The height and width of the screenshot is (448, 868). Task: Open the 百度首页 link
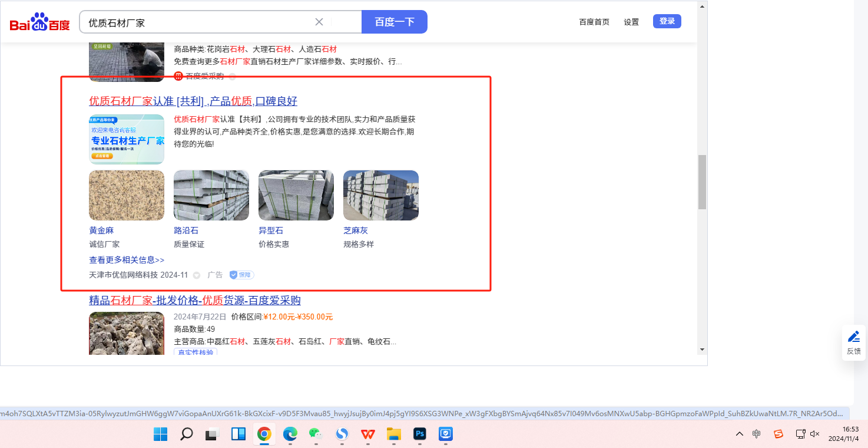[594, 22]
